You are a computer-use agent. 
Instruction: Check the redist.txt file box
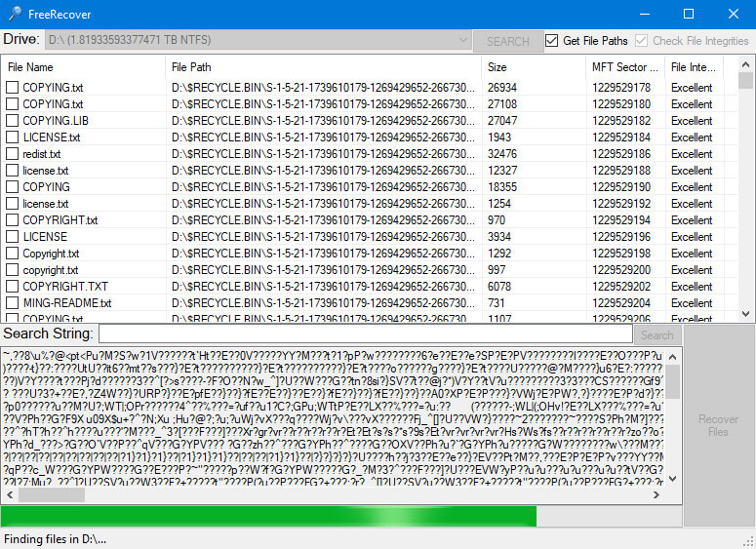point(12,154)
